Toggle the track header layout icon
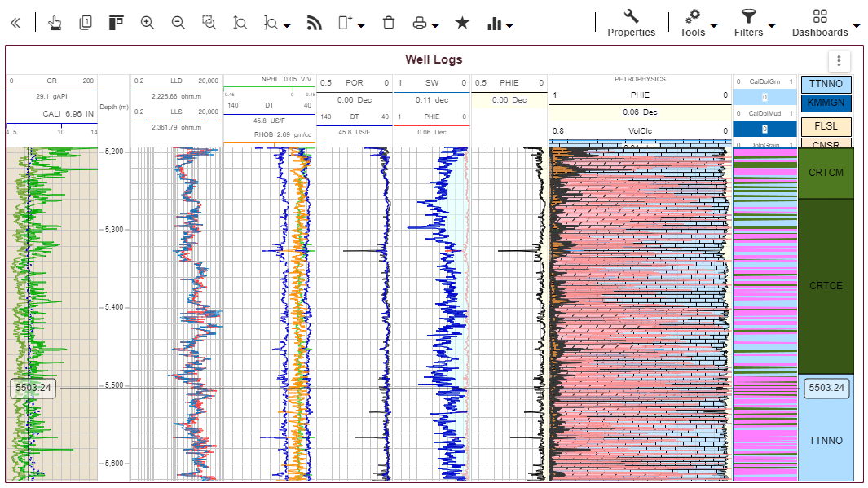 click(x=116, y=23)
